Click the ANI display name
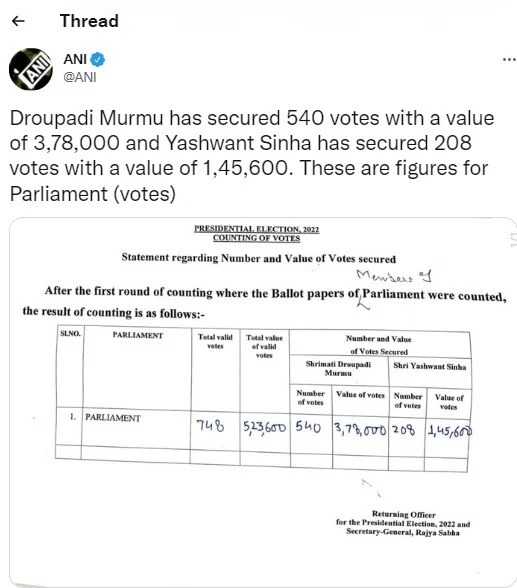The width and height of the screenshot is (517, 588). pos(75,59)
